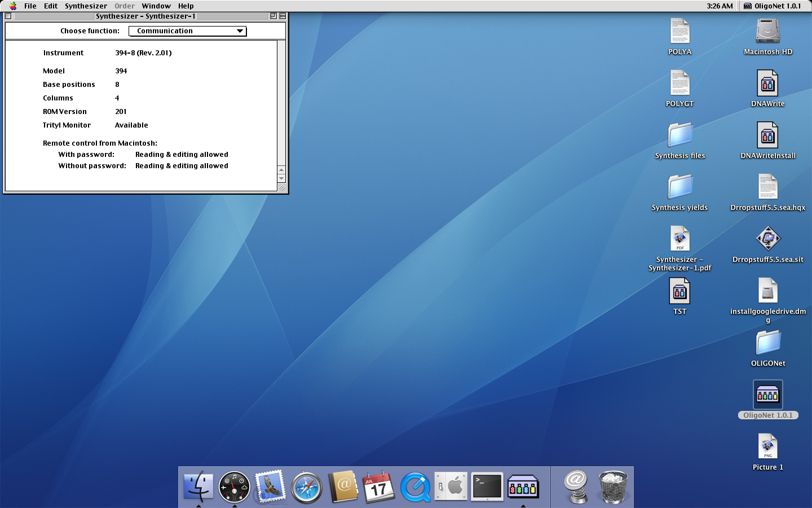Select the POLYA document icon
812x508 pixels.
(679, 32)
